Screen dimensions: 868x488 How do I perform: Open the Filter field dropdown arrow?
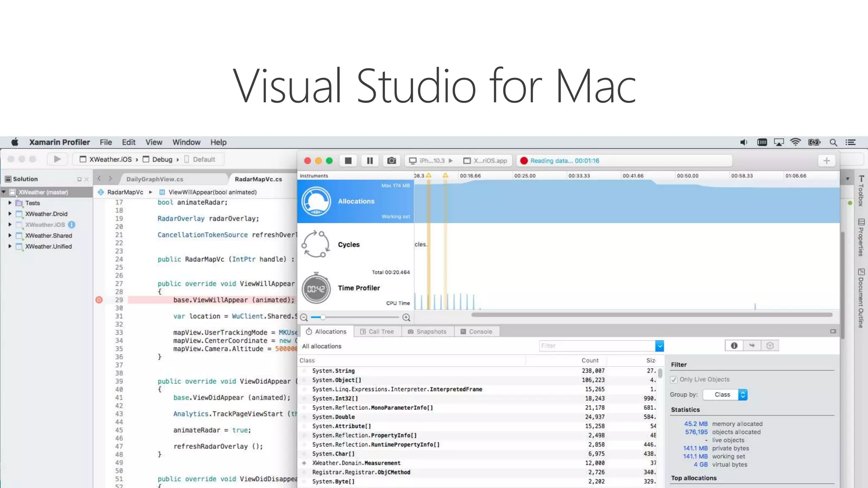[x=659, y=346]
